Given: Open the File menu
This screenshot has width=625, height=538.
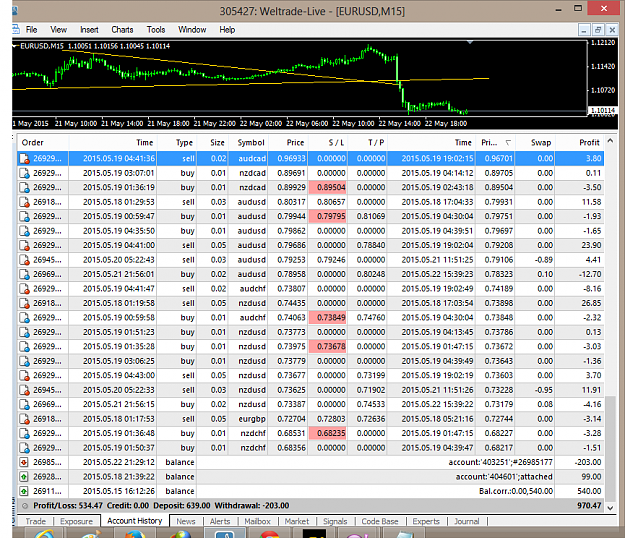Looking at the screenshot, I should (x=31, y=30).
